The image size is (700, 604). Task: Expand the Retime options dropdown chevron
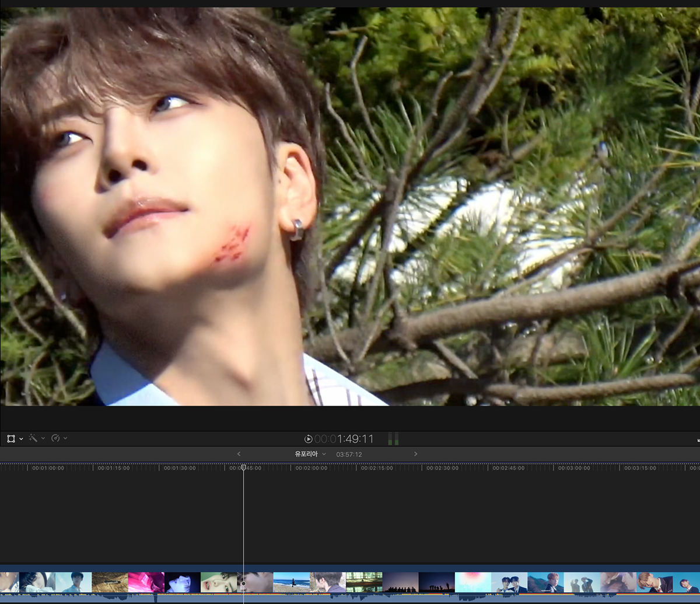point(65,439)
